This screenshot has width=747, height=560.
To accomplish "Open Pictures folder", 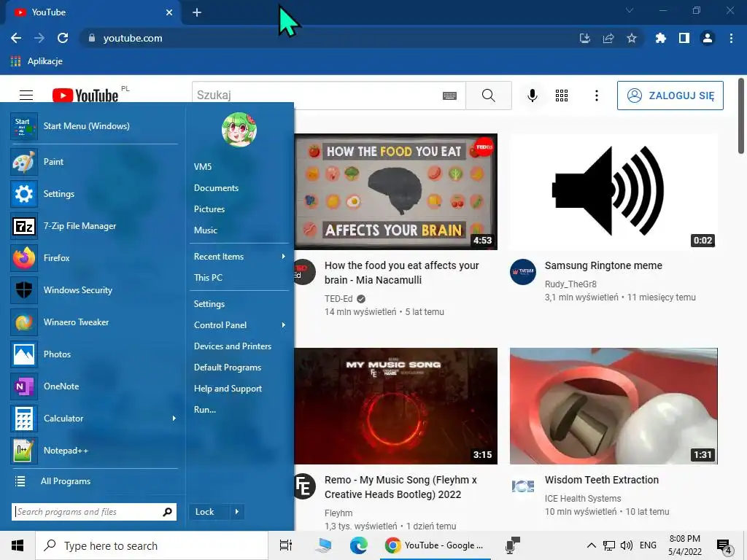I will (209, 209).
